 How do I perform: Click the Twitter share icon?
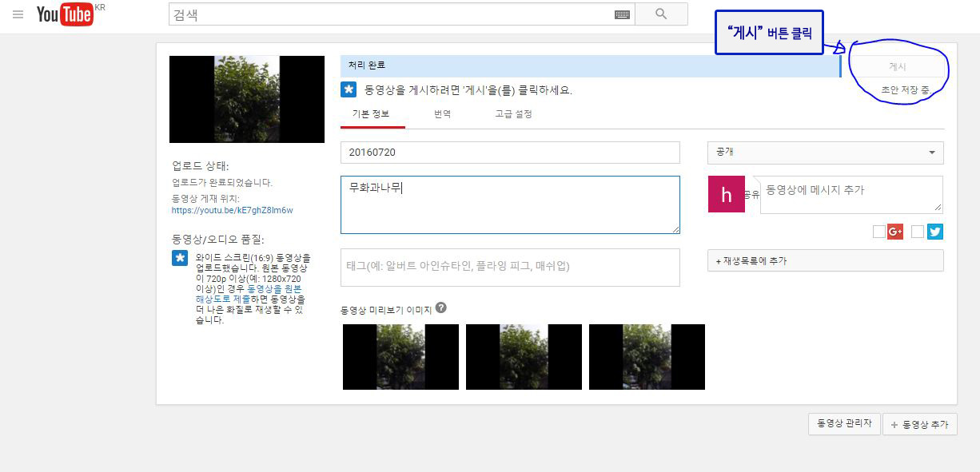pos(935,232)
